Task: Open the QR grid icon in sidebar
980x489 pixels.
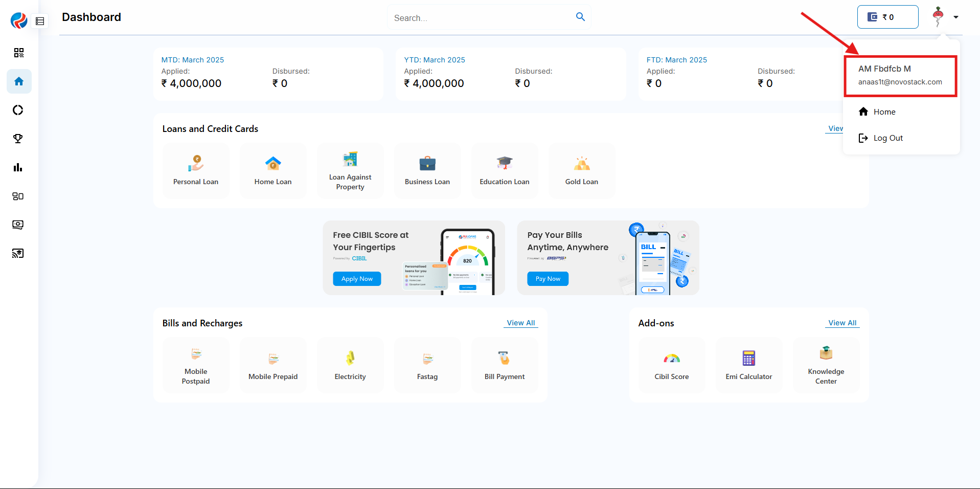Action: [x=19, y=53]
